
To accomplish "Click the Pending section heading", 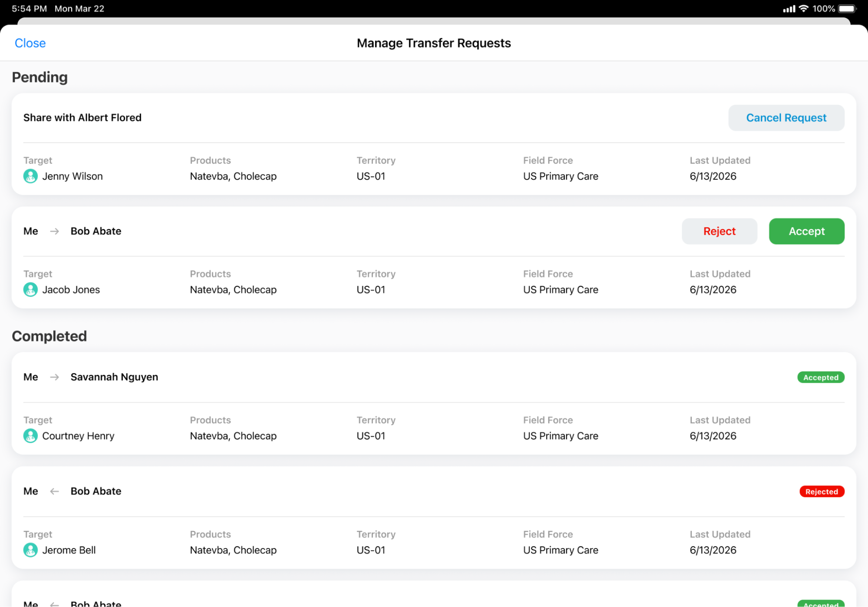I will pos(40,77).
